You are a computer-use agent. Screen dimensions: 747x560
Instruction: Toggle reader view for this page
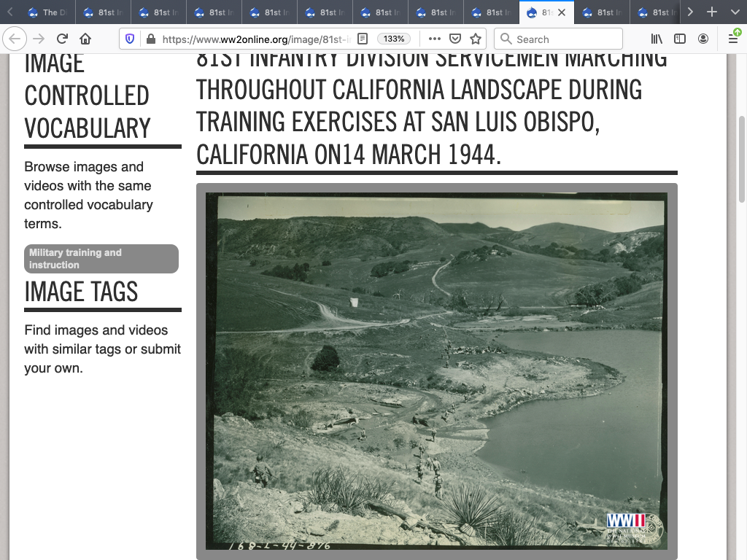pos(363,39)
